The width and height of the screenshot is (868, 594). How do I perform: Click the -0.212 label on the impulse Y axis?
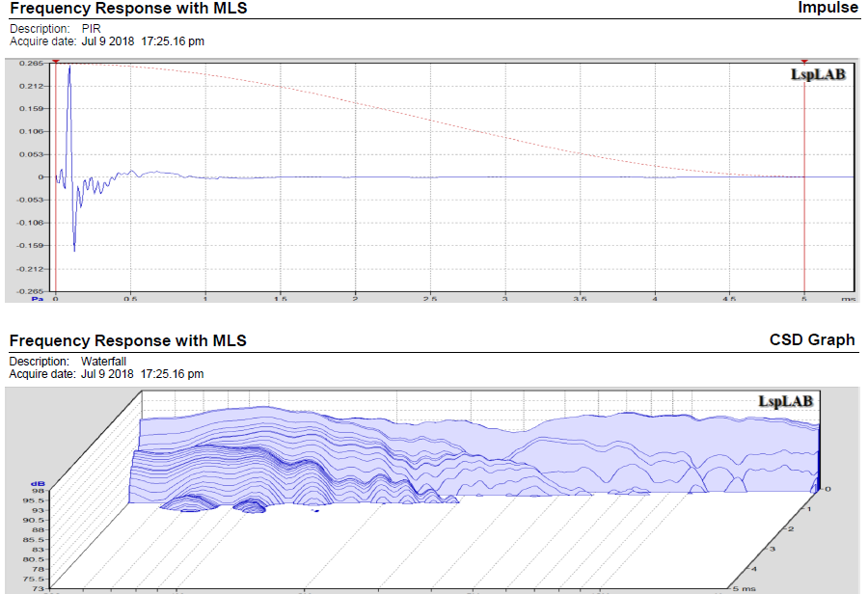(30, 269)
